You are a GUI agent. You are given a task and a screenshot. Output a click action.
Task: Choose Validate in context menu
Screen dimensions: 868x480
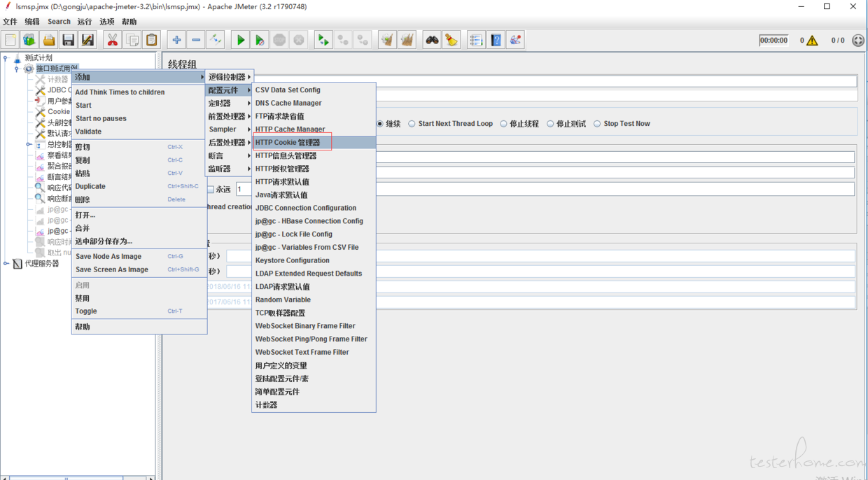(x=139, y=132)
